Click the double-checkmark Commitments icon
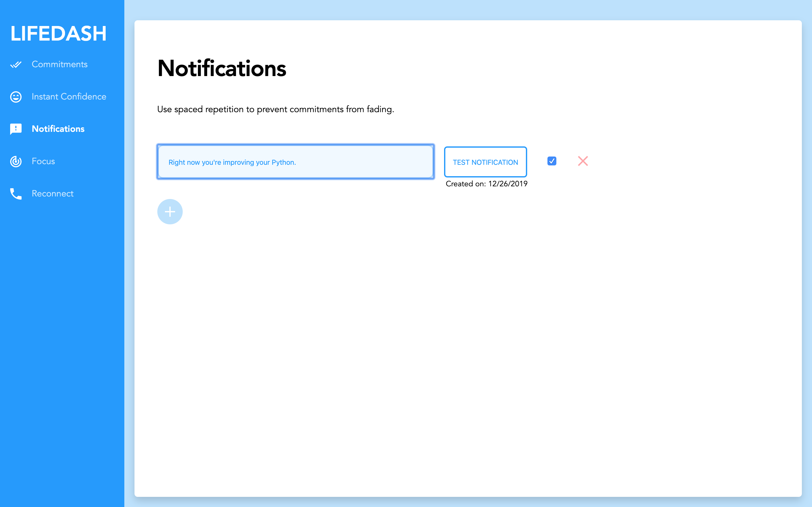 [16, 64]
